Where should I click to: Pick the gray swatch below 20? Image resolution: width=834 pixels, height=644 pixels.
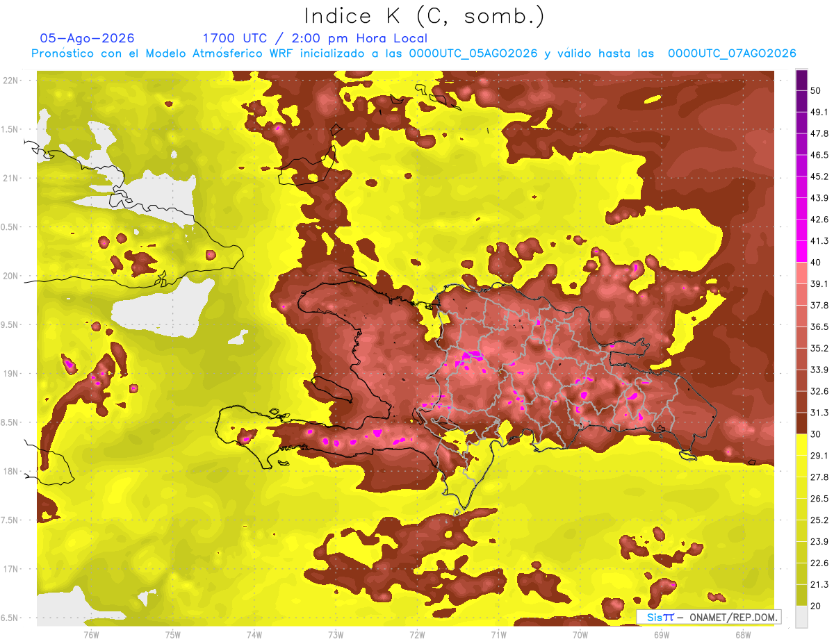(x=801, y=616)
